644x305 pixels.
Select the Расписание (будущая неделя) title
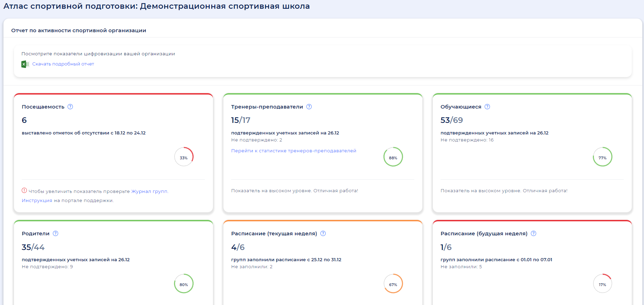point(484,234)
